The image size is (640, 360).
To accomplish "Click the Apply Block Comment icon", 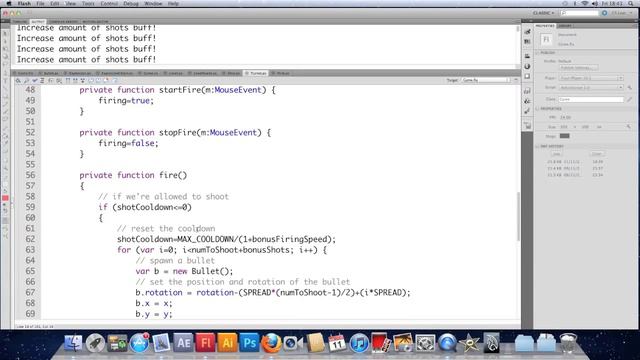I will (x=91, y=81).
